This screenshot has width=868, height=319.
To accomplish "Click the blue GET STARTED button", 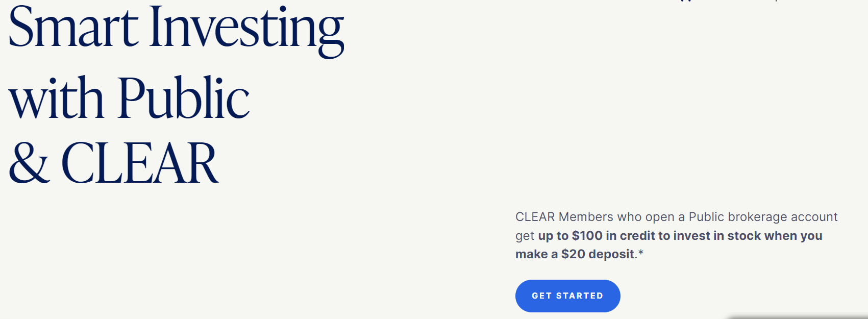I will (x=567, y=296).
